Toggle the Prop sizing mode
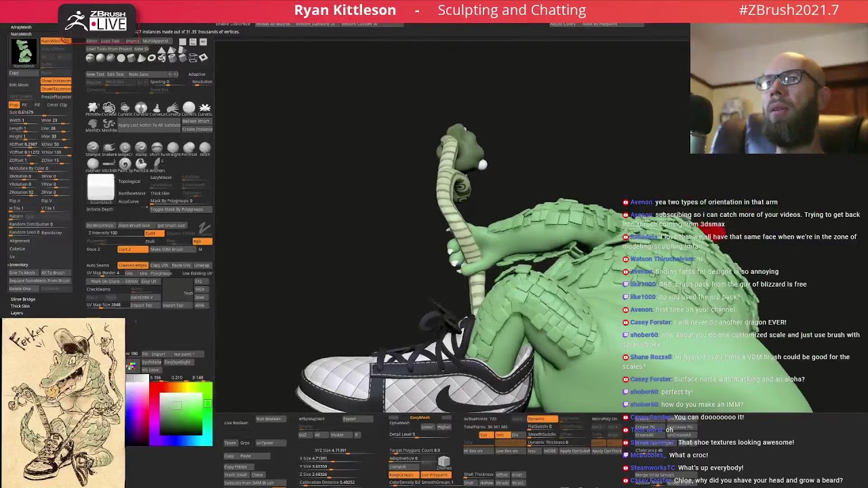The width and height of the screenshot is (868, 488). 14,105
